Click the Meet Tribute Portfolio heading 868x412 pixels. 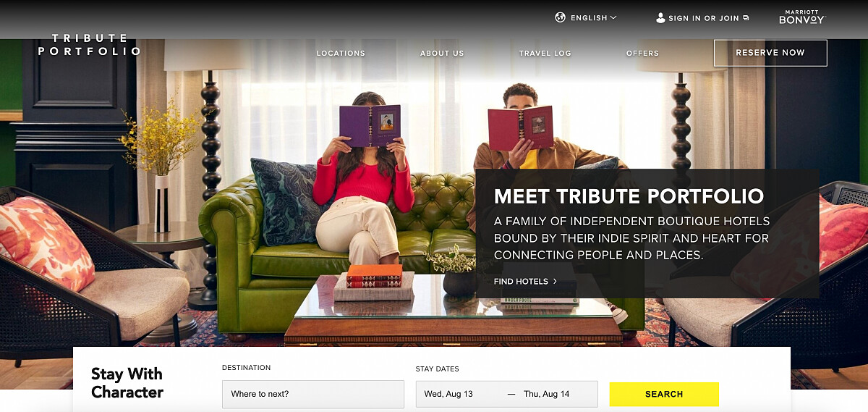(629, 196)
